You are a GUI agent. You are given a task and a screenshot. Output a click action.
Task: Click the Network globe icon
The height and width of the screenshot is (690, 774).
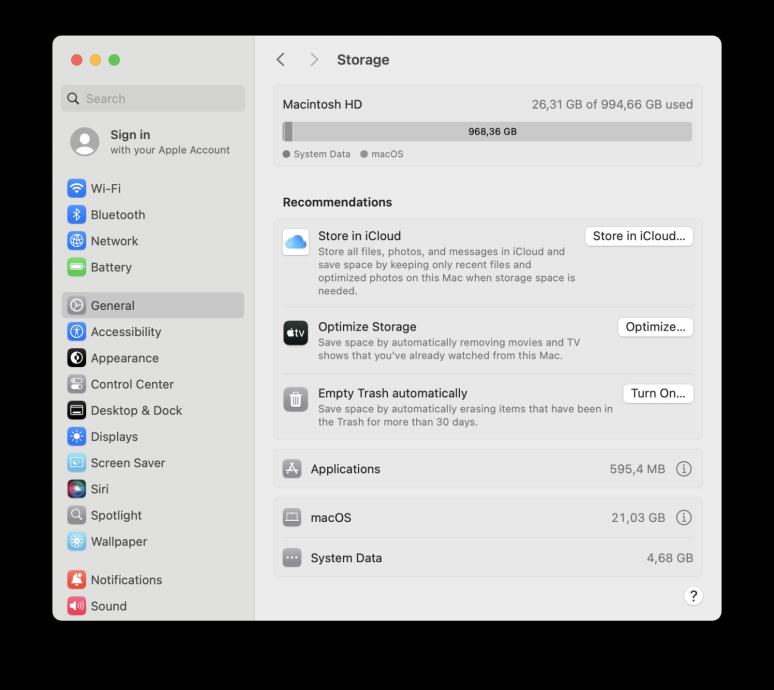77,240
